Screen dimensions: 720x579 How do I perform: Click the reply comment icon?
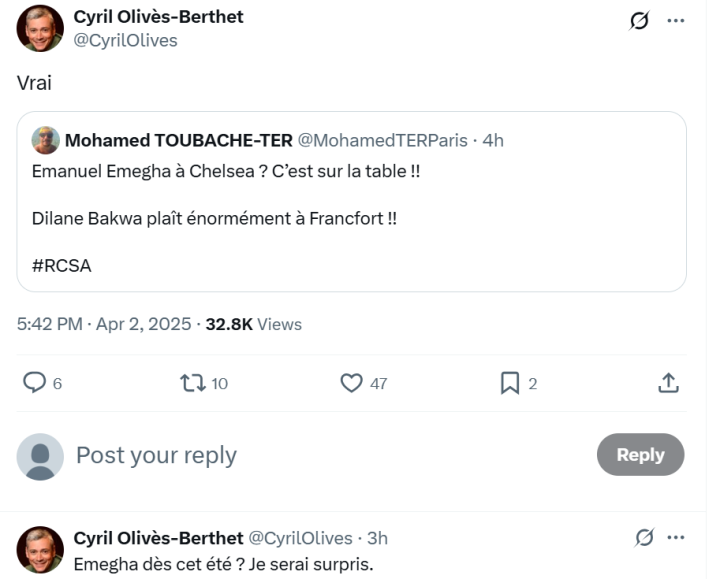point(35,383)
